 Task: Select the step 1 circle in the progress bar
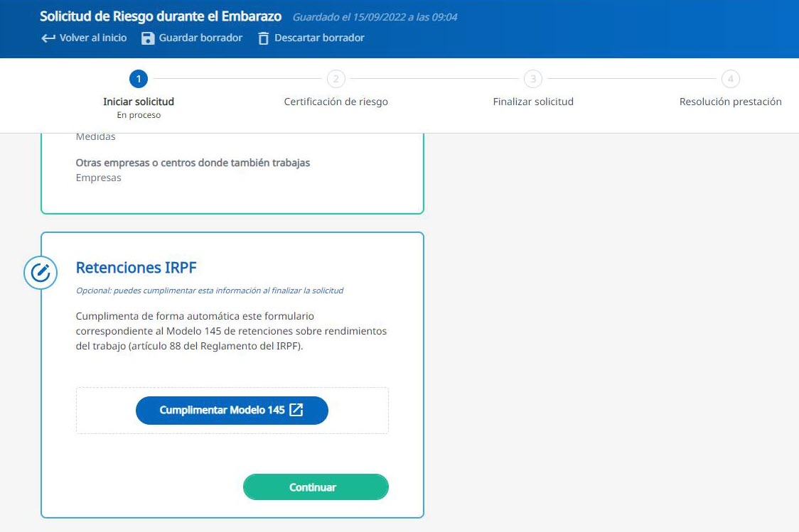point(139,79)
